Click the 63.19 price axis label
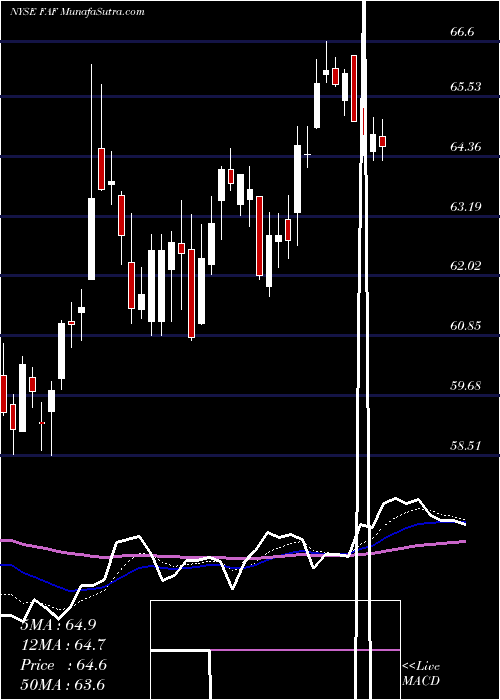This screenshot has width=500, height=700. 466,206
